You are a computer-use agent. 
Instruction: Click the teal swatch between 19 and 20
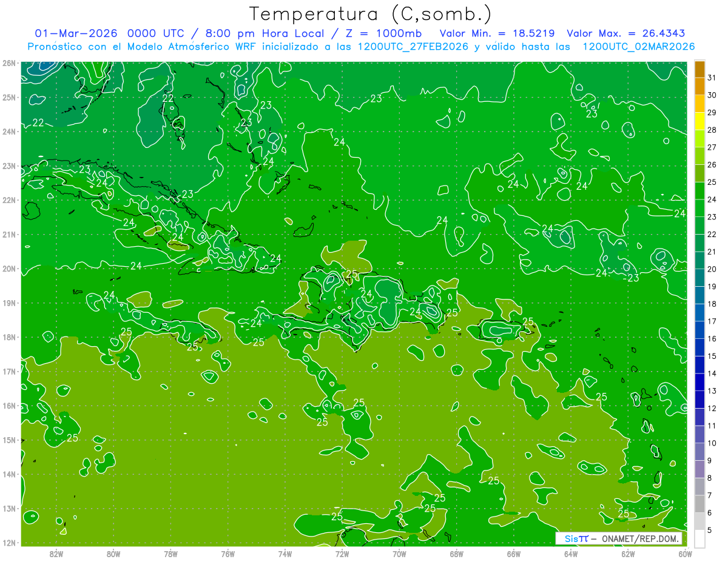click(700, 278)
